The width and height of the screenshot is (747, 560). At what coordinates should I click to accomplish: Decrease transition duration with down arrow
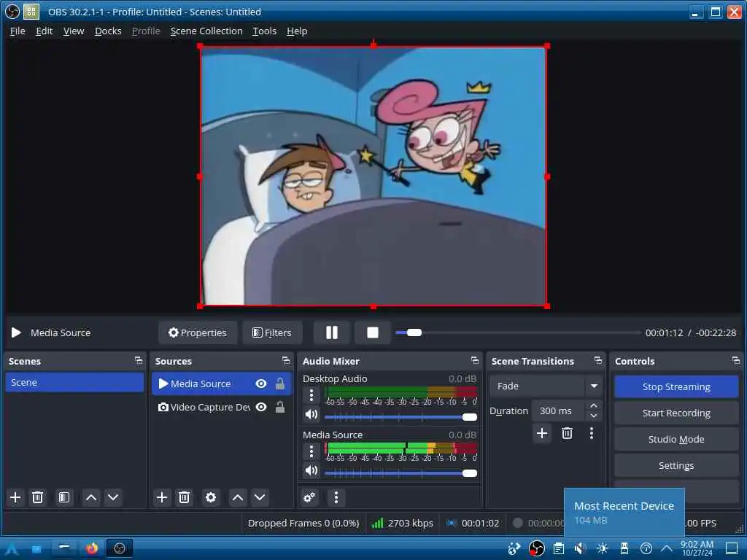594,416
